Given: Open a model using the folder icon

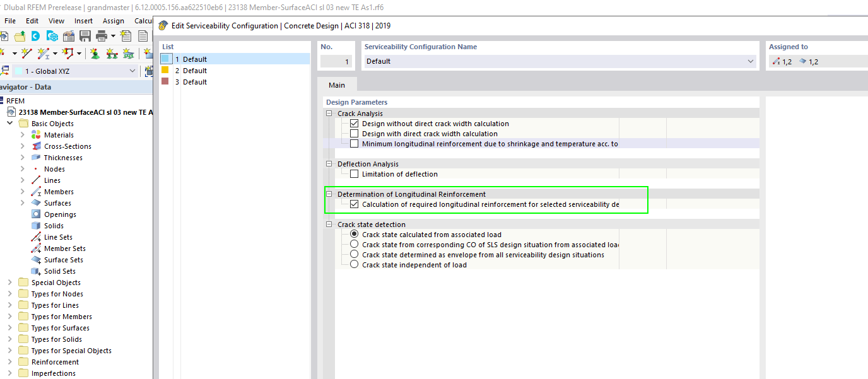Looking at the screenshot, I should point(20,36).
